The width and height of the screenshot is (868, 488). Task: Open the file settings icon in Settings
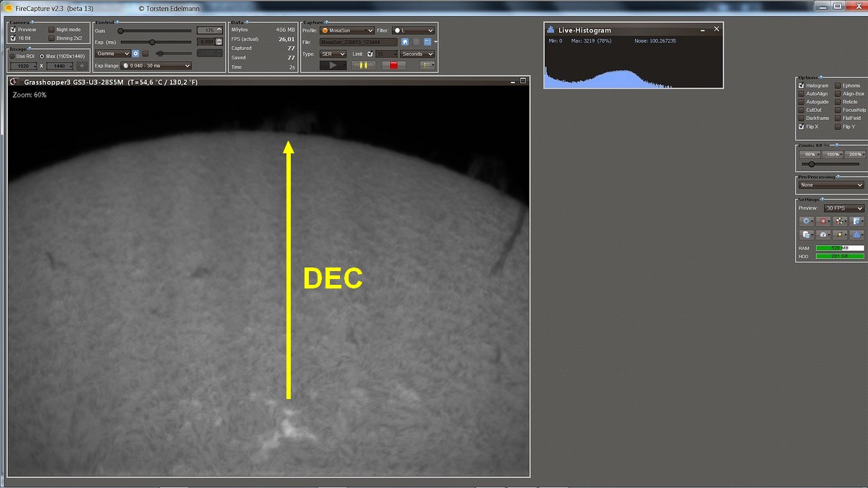coord(856,221)
